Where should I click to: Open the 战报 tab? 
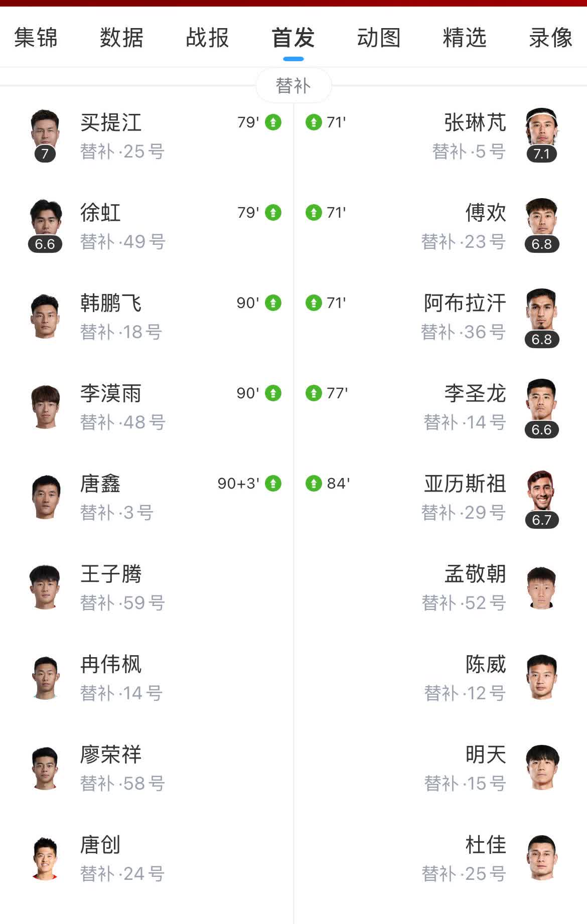coord(207,38)
